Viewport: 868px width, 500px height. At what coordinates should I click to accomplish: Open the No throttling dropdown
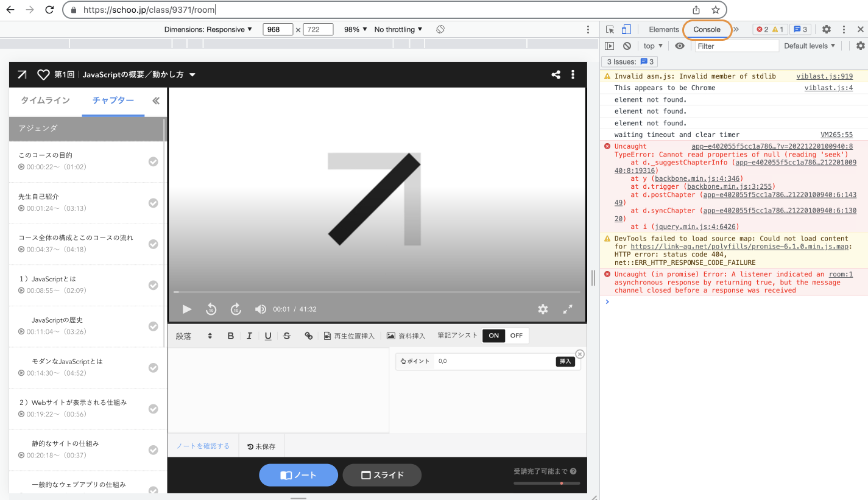[398, 29]
